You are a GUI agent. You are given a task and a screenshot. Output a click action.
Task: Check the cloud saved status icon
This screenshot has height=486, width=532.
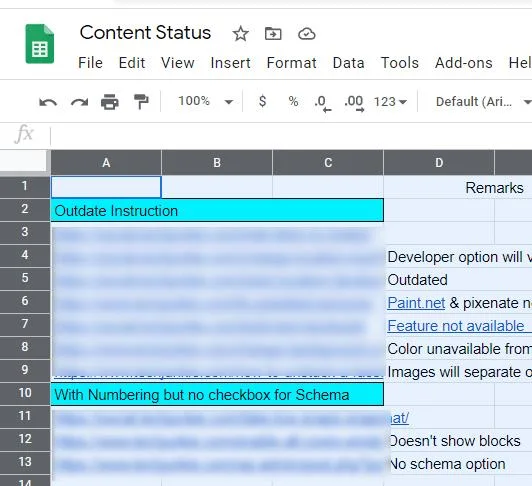pos(307,34)
